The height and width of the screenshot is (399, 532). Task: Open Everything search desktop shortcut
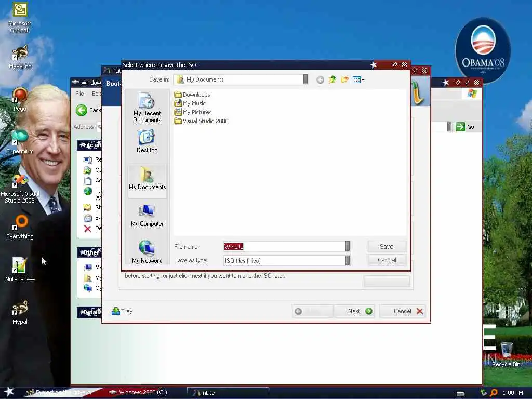pos(20,227)
